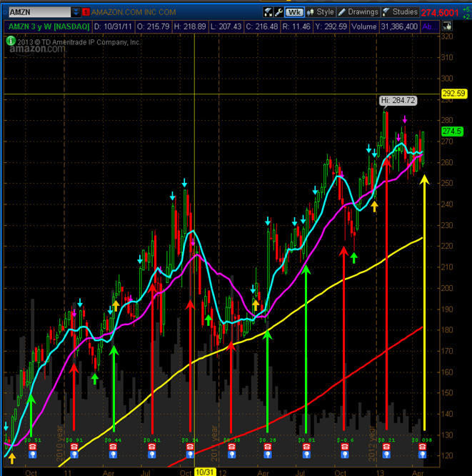The image size is (472, 476).
Task: Click the $0.14 earnings label
Action: (x=189, y=440)
